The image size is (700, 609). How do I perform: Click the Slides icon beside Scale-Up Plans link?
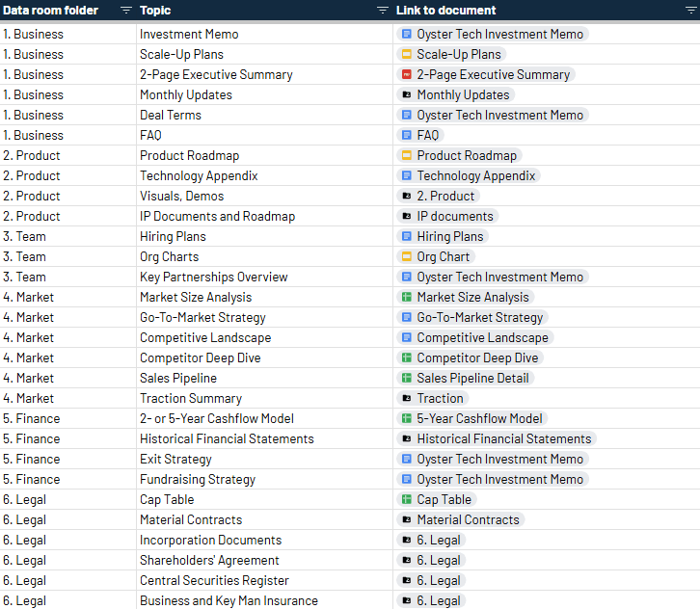(407, 54)
